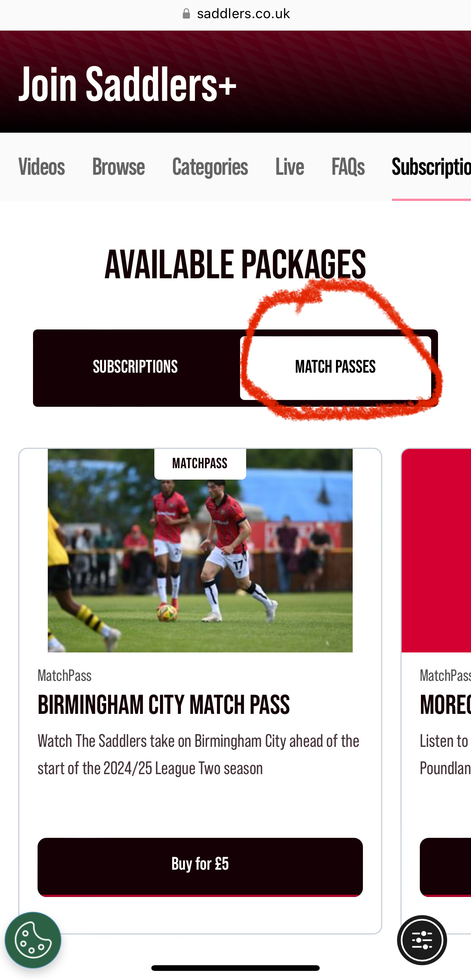Screen dimensions: 471x980
Task: Open the Birmingham City match photo
Action: tap(200, 550)
